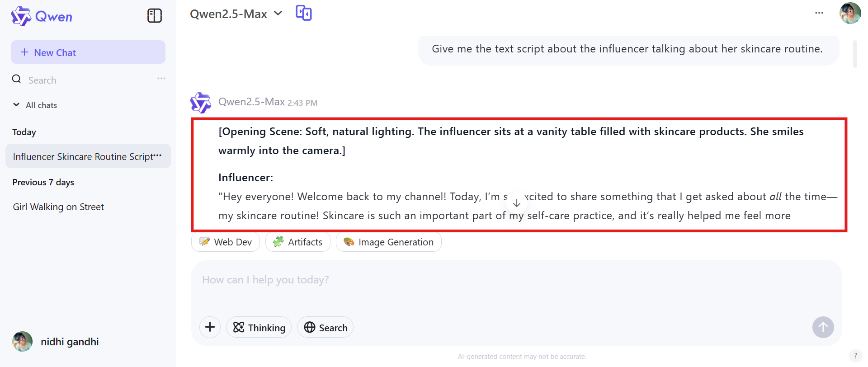Select the Image Generation chip
The image size is (868, 367).
click(389, 242)
